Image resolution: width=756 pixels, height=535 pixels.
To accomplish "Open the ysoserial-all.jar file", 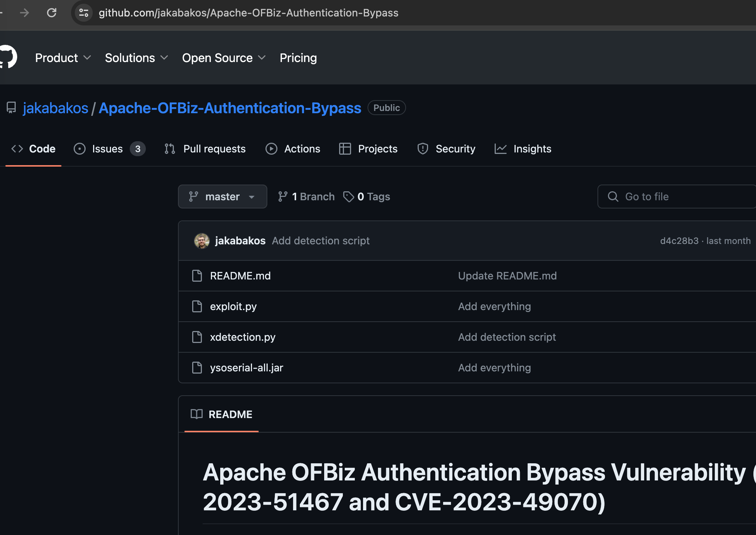I will click(246, 368).
